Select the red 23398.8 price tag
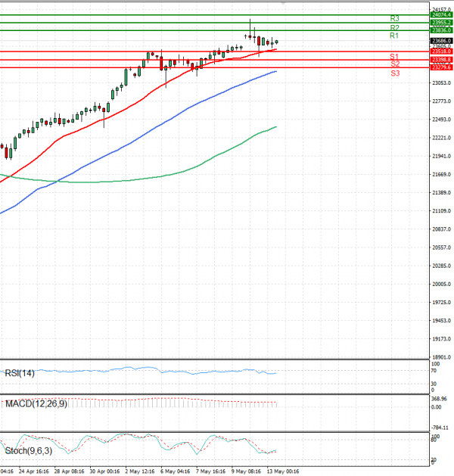 (442, 60)
